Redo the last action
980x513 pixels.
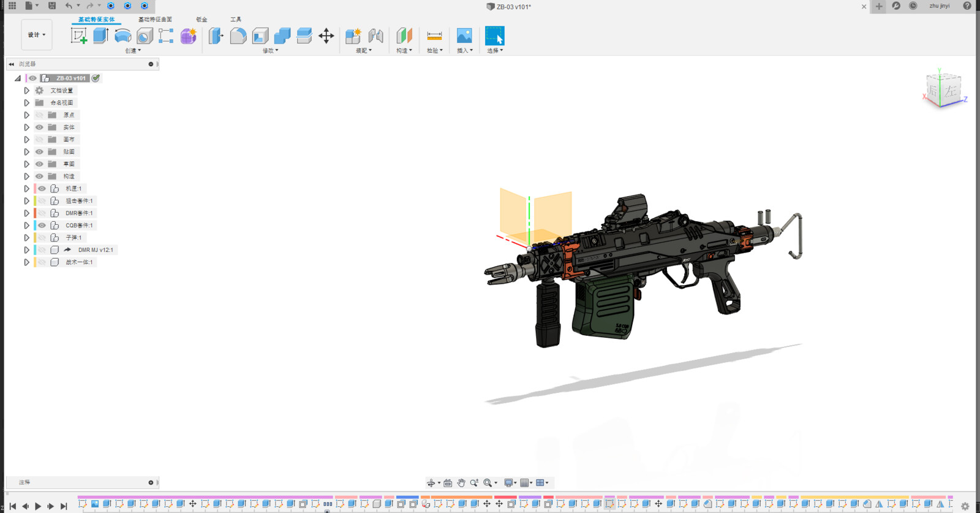point(90,6)
